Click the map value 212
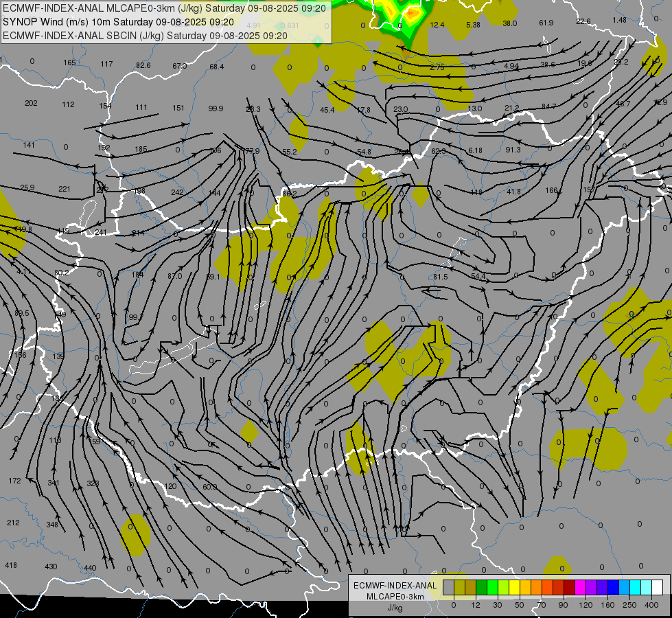The image size is (672, 618). (13, 523)
